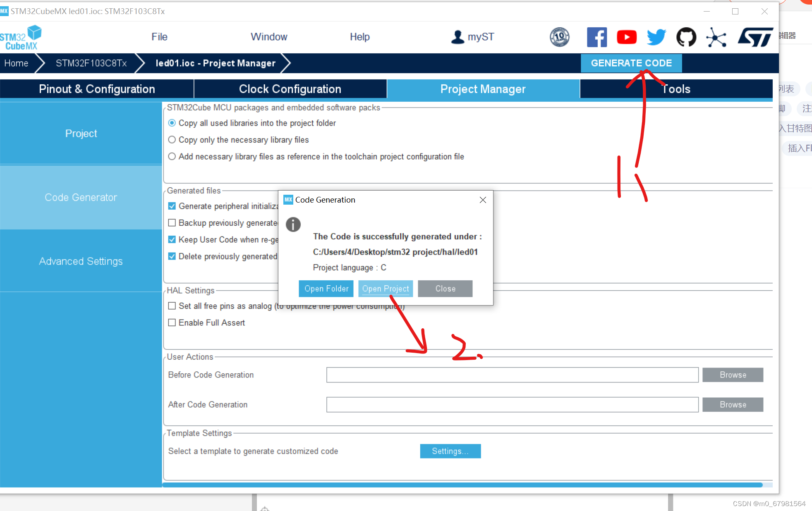Click the info icon in Code Generation dialog
Image resolution: width=812 pixels, height=511 pixels.
click(x=293, y=224)
